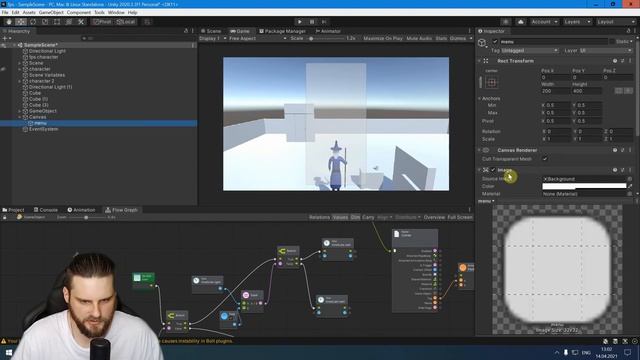Switch to the Project tab
This screenshot has height=360, width=640.
13,210
